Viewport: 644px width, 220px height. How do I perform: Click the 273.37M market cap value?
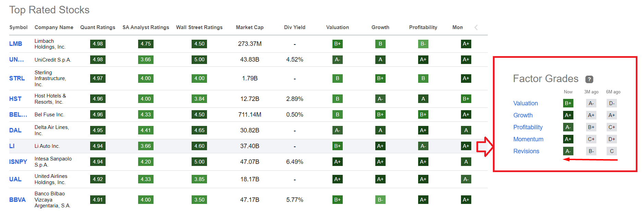(250, 44)
